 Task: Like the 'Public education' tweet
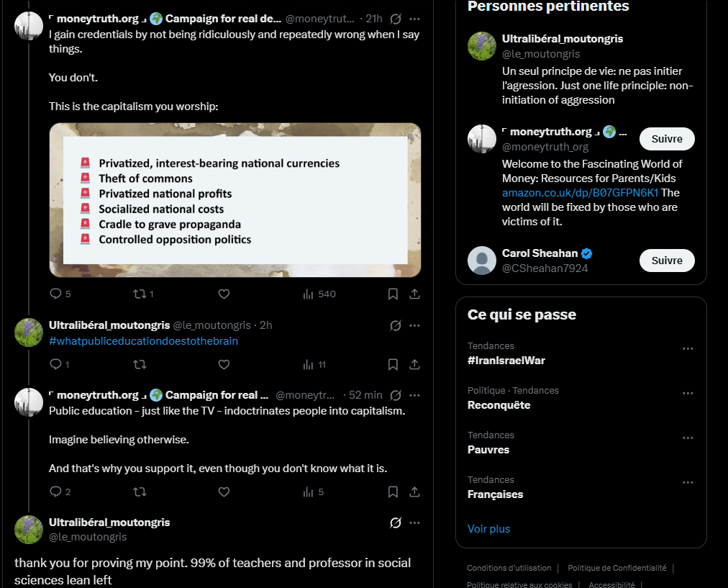pyautogui.click(x=224, y=492)
